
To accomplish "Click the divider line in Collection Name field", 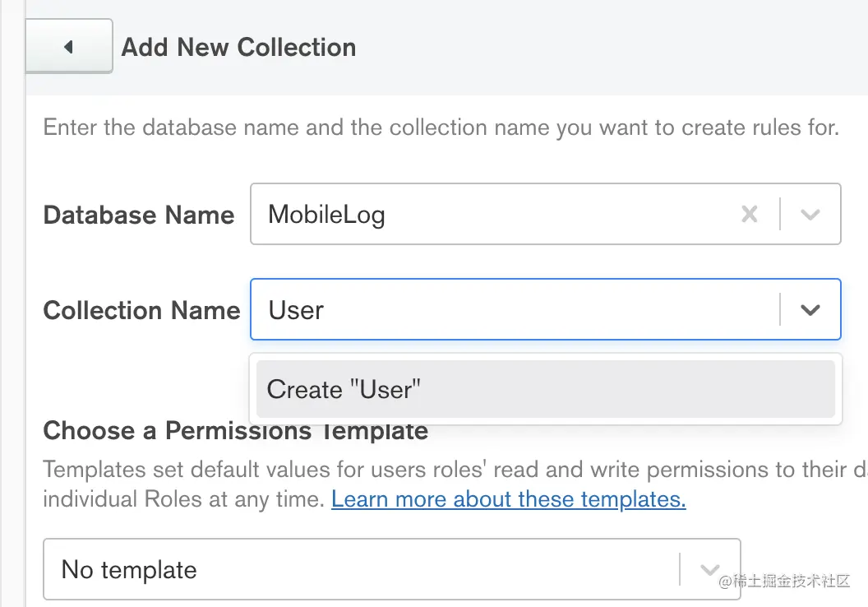I will coord(779,310).
